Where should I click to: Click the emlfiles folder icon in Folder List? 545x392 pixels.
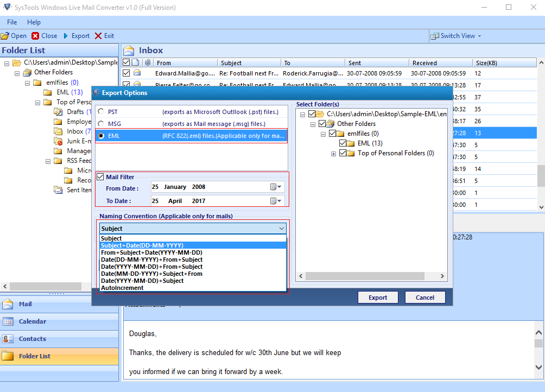pos(37,83)
